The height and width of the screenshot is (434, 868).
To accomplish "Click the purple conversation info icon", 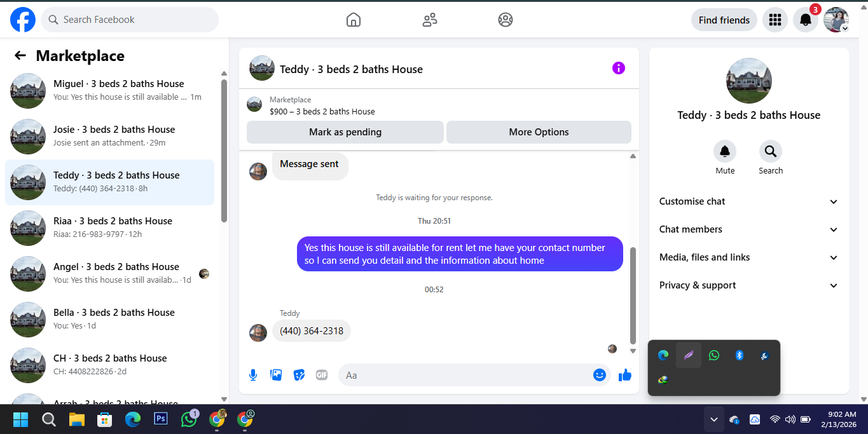I will pos(619,68).
